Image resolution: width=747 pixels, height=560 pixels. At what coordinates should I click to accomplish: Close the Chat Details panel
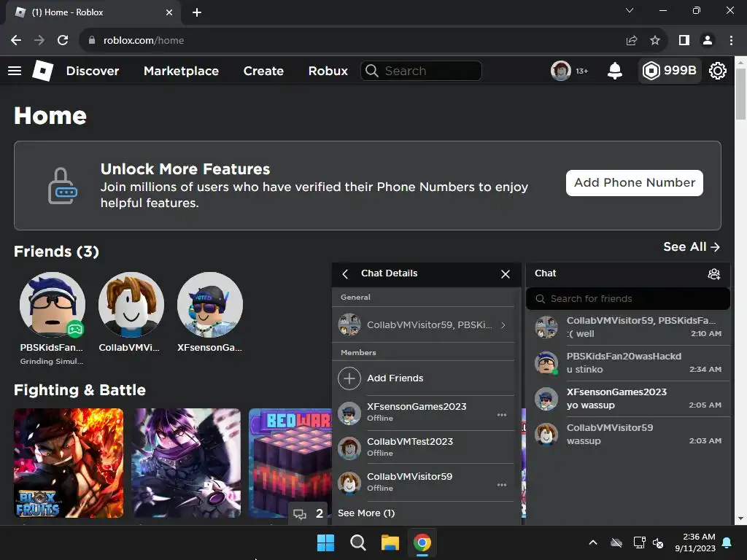pyautogui.click(x=506, y=274)
